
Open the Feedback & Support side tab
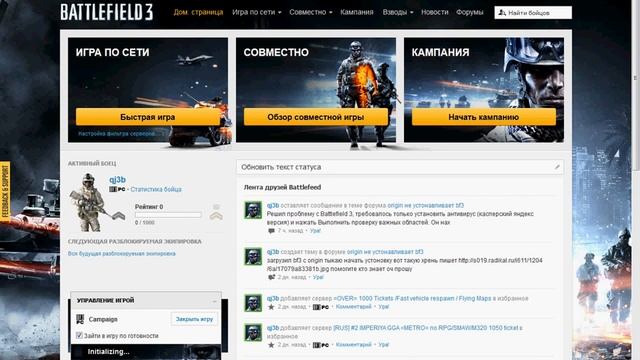click(5, 192)
